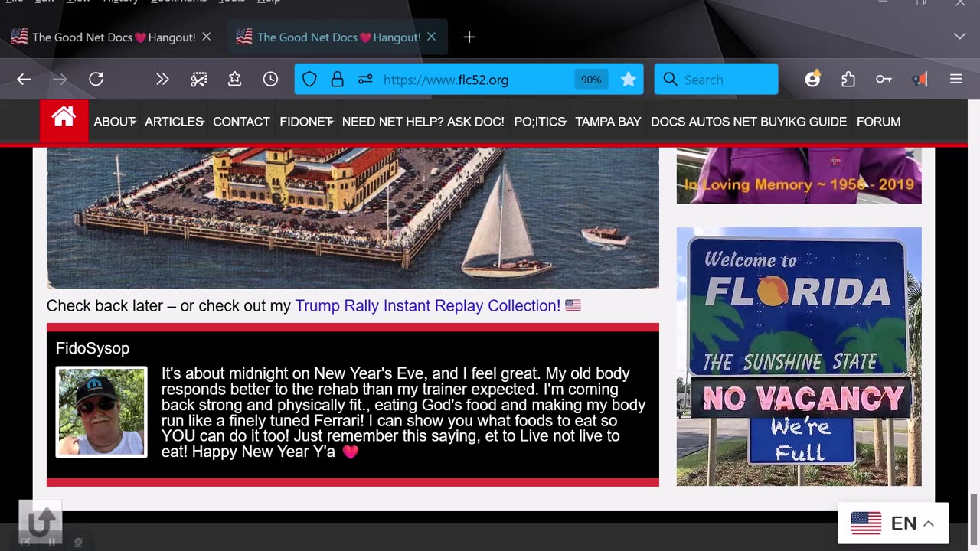Open the bookmarks star-tray icon
The image size is (980, 551).
235,80
